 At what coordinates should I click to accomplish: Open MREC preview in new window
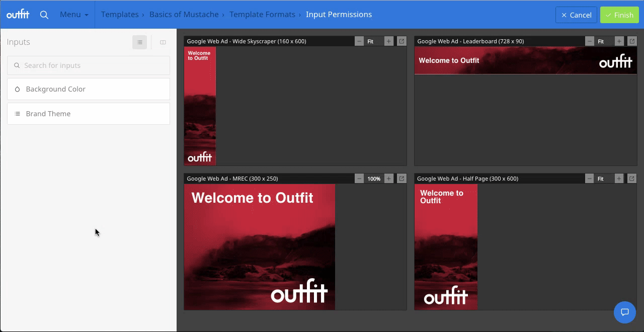401,179
